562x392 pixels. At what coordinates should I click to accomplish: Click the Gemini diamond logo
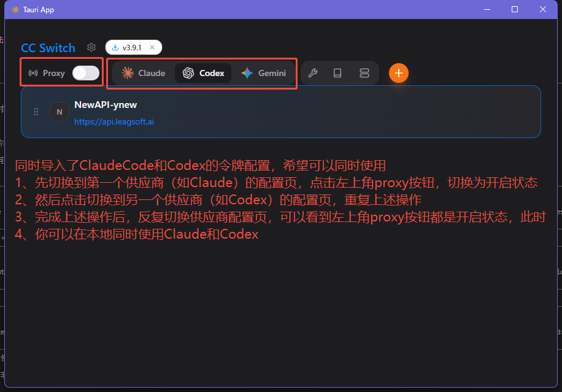[x=247, y=73]
